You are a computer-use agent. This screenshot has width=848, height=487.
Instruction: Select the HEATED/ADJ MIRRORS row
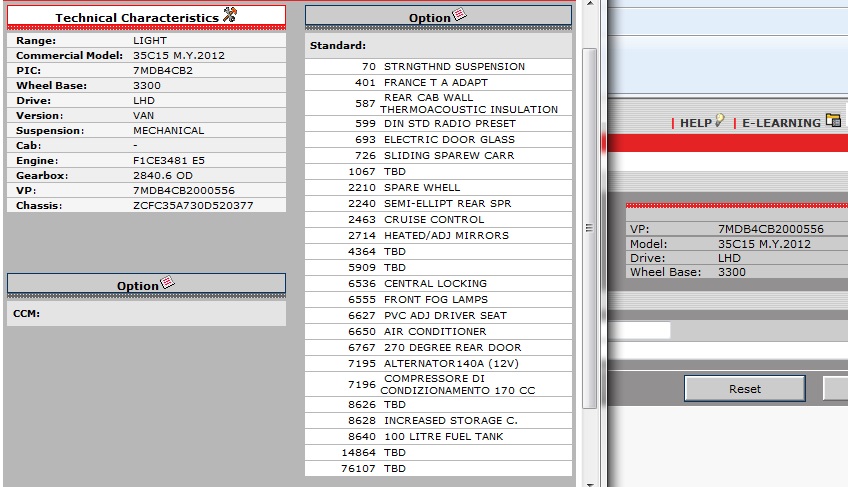click(439, 235)
